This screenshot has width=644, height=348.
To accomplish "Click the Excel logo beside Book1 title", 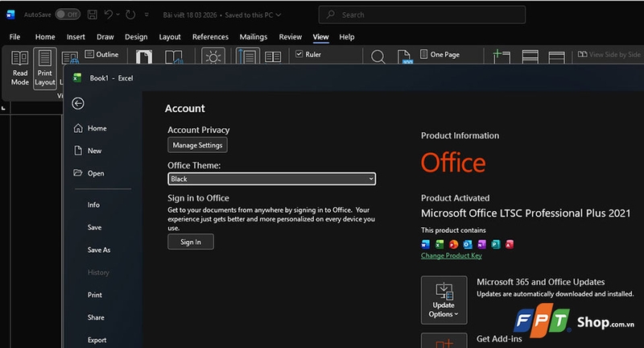I will (x=76, y=77).
